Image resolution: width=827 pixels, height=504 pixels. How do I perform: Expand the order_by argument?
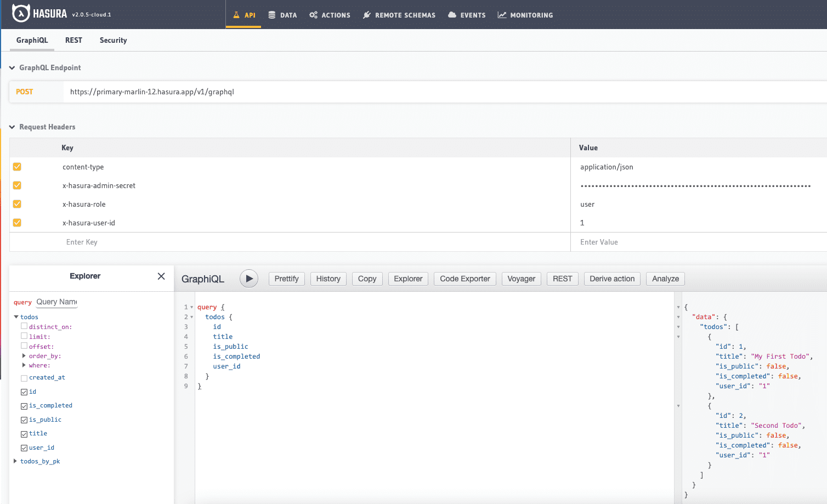pos(24,355)
